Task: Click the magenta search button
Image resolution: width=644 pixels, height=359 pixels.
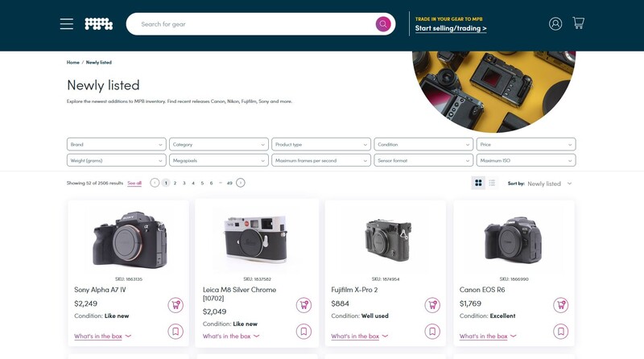Action: tap(383, 24)
